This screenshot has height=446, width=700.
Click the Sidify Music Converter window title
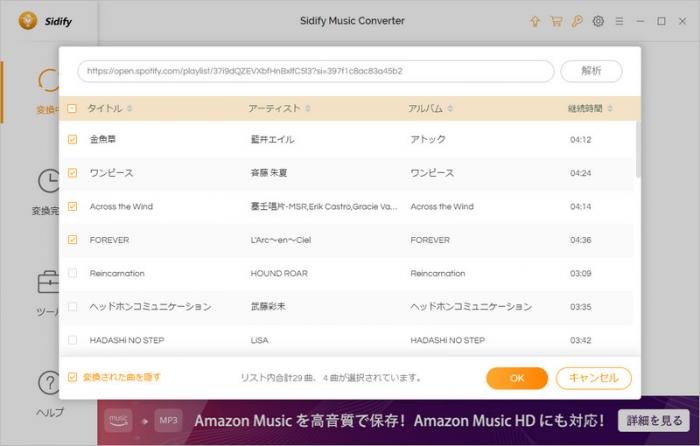click(x=352, y=21)
